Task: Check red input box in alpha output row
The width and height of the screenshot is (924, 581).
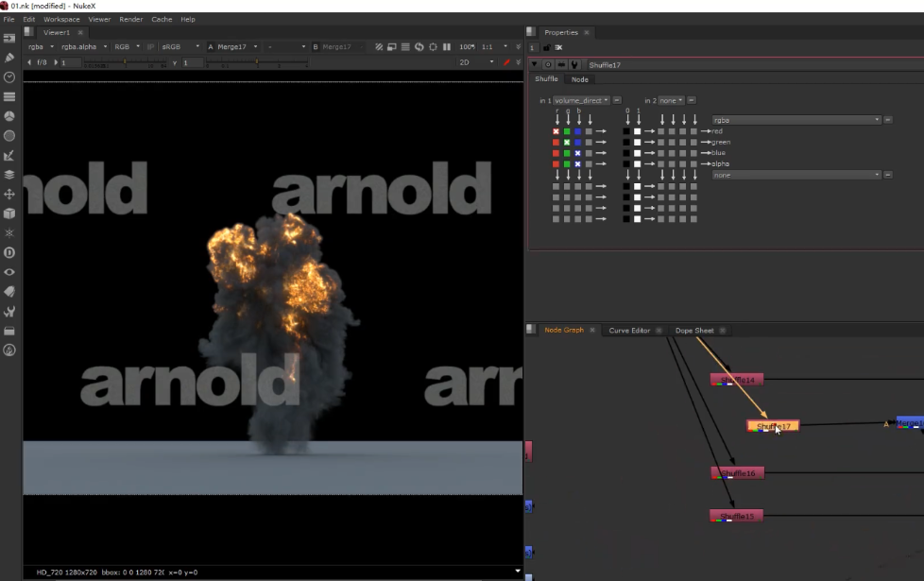Action: pyautogui.click(x=556, y=163)
